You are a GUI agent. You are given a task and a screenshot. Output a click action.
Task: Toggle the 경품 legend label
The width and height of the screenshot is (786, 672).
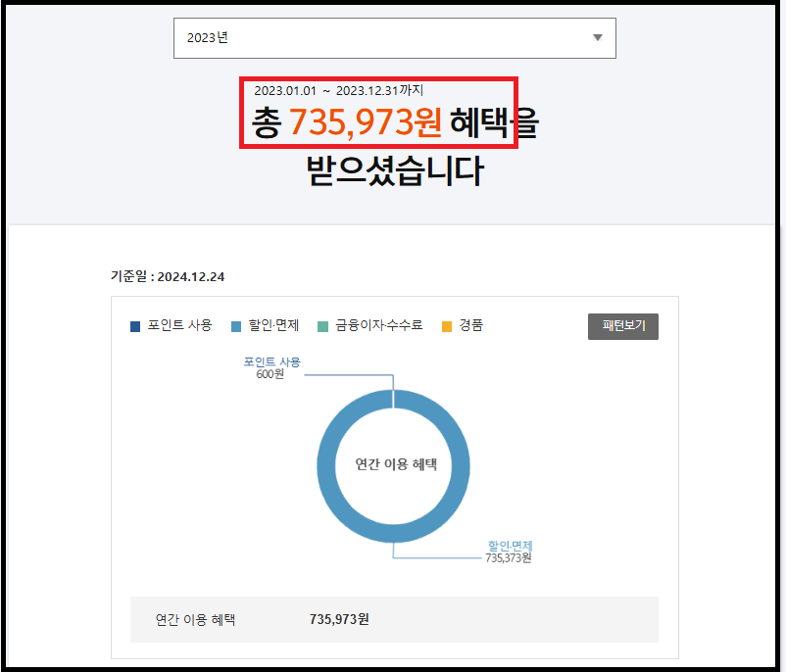470,325
